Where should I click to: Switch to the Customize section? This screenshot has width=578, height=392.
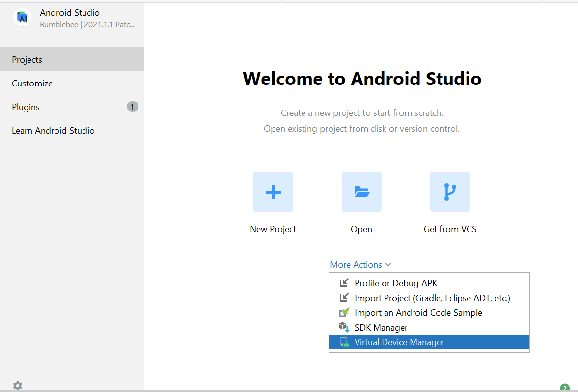pos(32,83)
